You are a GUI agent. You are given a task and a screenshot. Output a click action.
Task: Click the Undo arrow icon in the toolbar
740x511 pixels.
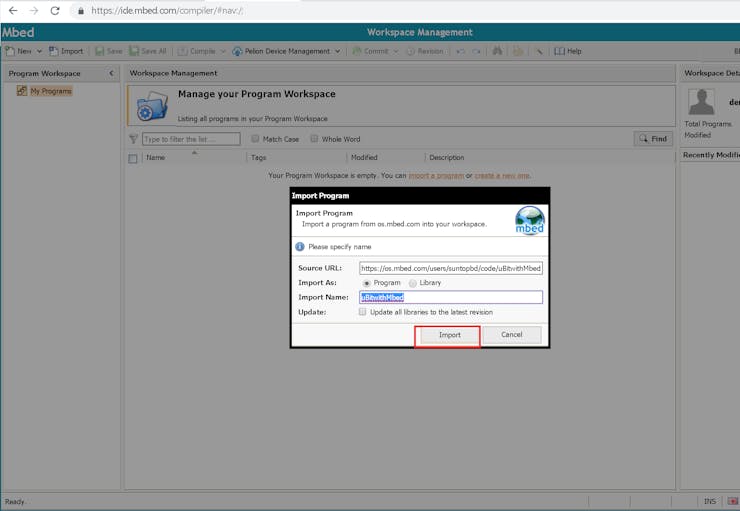click(461, 51)
